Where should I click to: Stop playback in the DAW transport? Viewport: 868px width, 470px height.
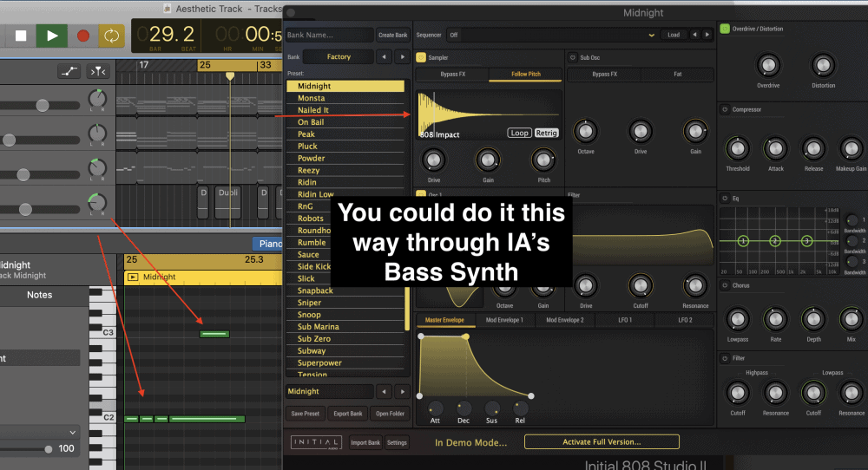pyautogui.click(x=21, y=36)
